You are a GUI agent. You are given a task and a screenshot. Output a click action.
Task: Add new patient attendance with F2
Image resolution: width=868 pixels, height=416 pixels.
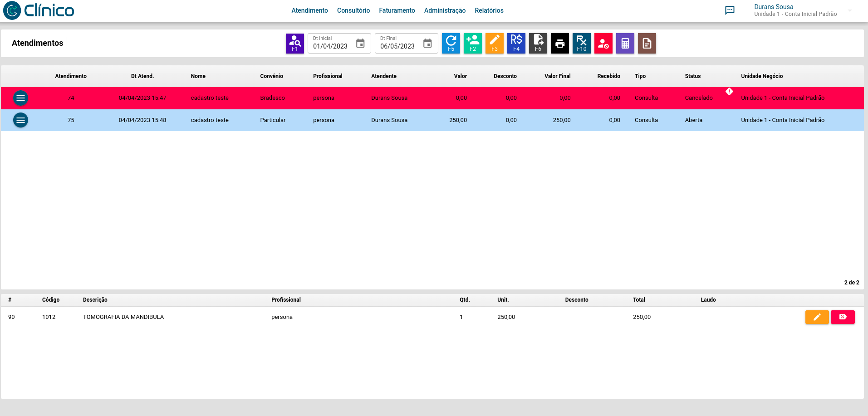pyautogui.click(x=472, y=44)
